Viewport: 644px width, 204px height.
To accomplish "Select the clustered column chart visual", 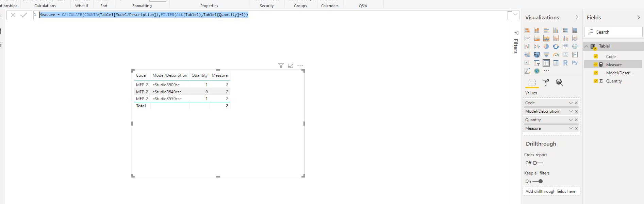I will pos(556,30).
